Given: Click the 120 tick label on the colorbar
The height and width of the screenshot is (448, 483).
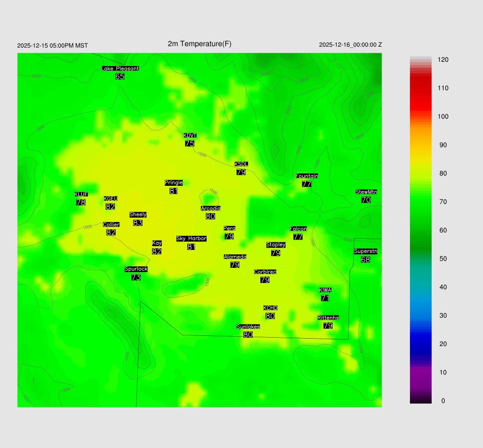Looking at the screenshot, I should coord(442,60).
